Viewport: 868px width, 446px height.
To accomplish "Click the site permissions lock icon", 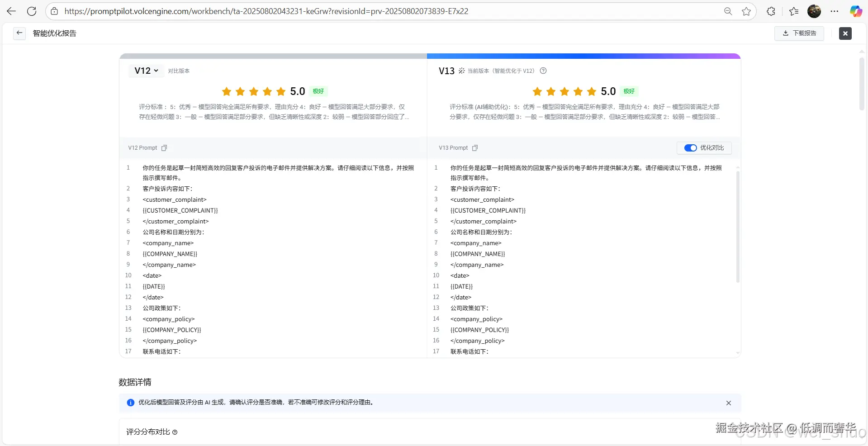I will click(54, 11).
